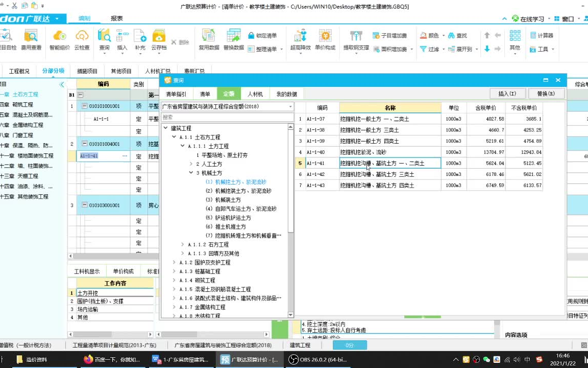The height and width of the screenshot is (368, 588).
Task: Collapse the left navigation panel with «
Action: click(63, 85)
